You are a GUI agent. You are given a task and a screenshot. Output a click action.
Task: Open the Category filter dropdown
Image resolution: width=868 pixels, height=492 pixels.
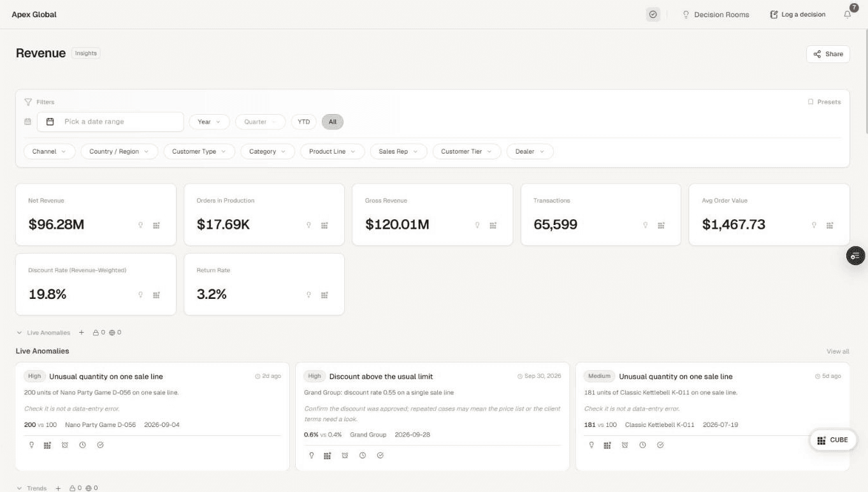pos(268,152)
